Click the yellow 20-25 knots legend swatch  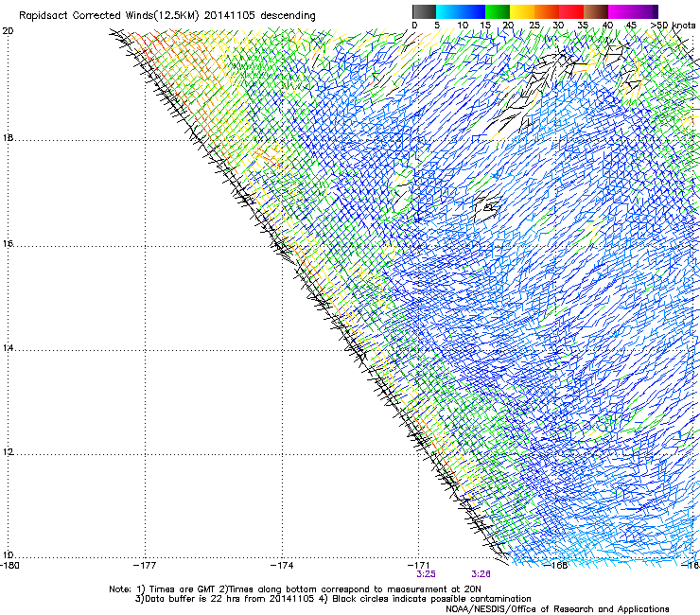pos(522,11)
